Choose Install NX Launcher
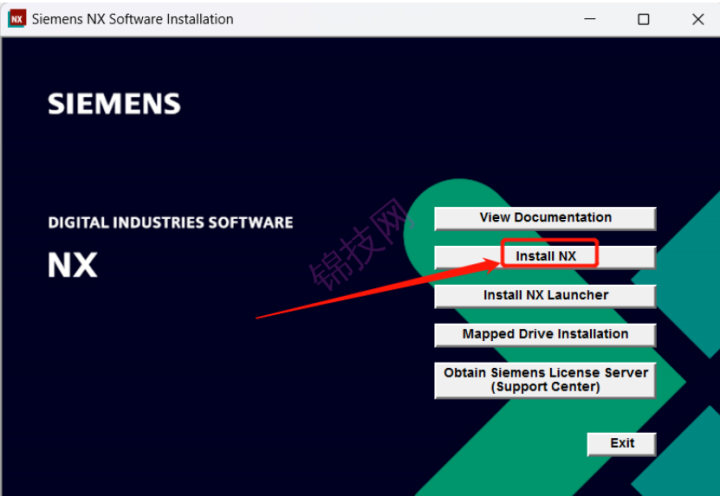 coord(545,296)
